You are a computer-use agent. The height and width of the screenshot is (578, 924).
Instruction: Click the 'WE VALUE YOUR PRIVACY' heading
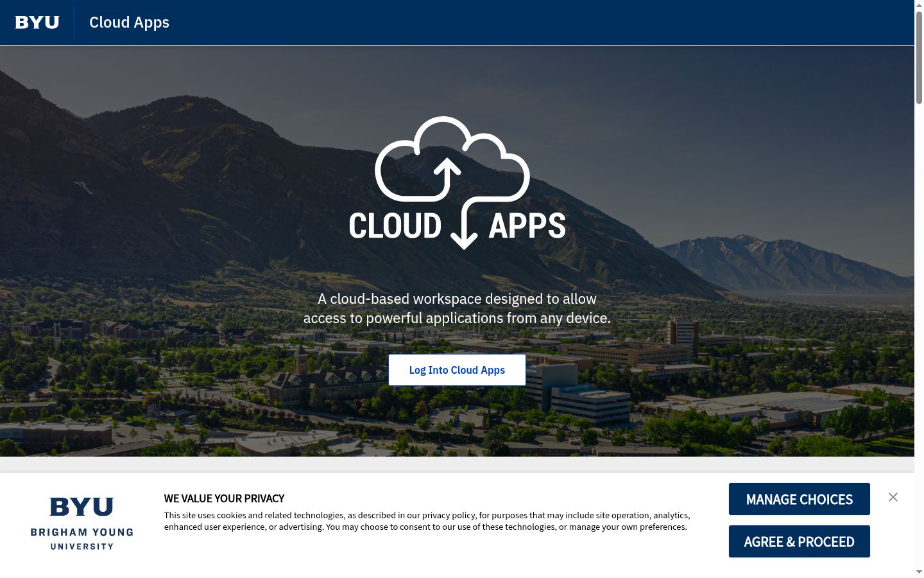point(224,498)
